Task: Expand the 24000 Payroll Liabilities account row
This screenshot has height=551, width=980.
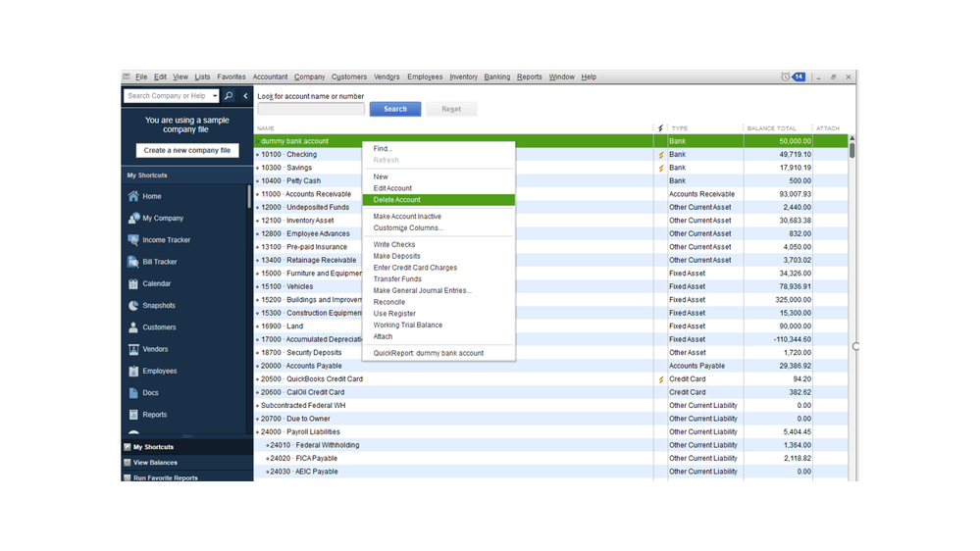Action: tap(257, 432)
